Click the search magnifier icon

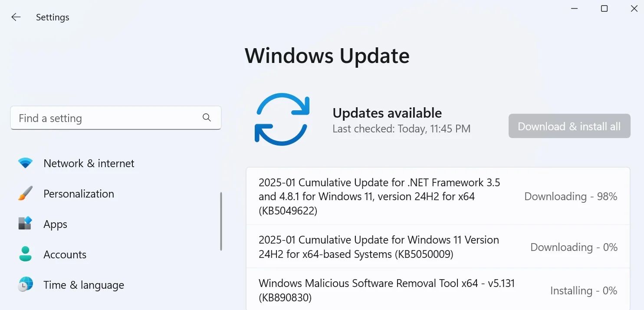tap(207, 118)
